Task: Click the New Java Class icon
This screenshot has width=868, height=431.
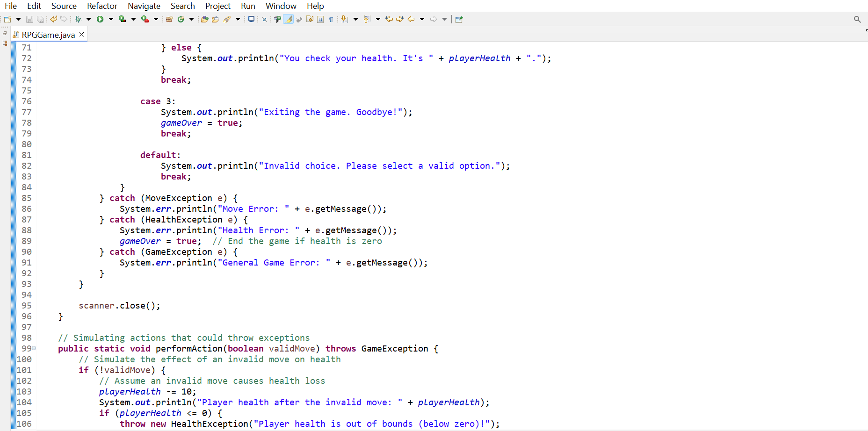Action: tap(181, 19)
